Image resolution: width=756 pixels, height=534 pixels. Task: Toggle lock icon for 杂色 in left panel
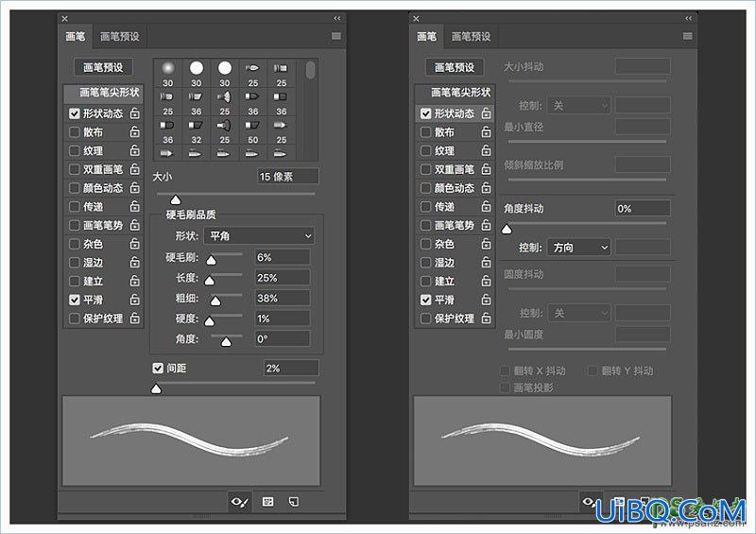pyautogui.click(x=135, y=244)
